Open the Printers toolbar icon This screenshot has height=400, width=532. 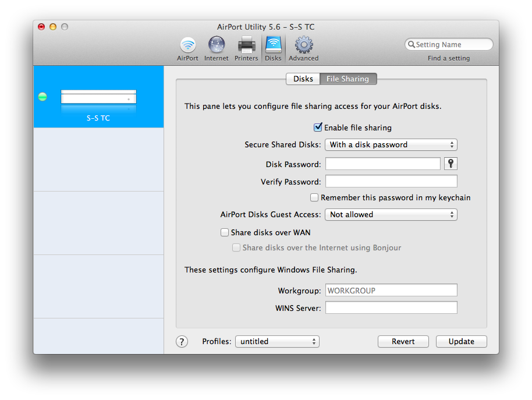click(246, 48)
